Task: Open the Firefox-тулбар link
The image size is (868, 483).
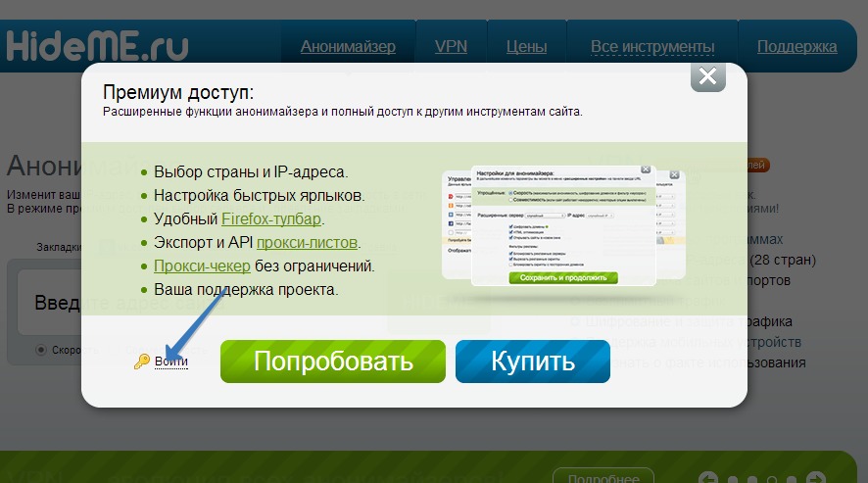Action: click(x=271, y=218)
